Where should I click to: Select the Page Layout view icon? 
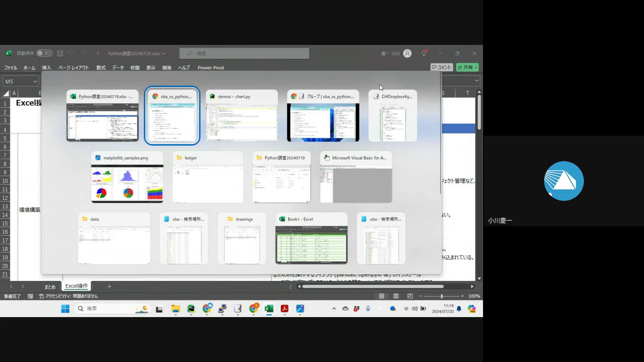click(396, 296)
